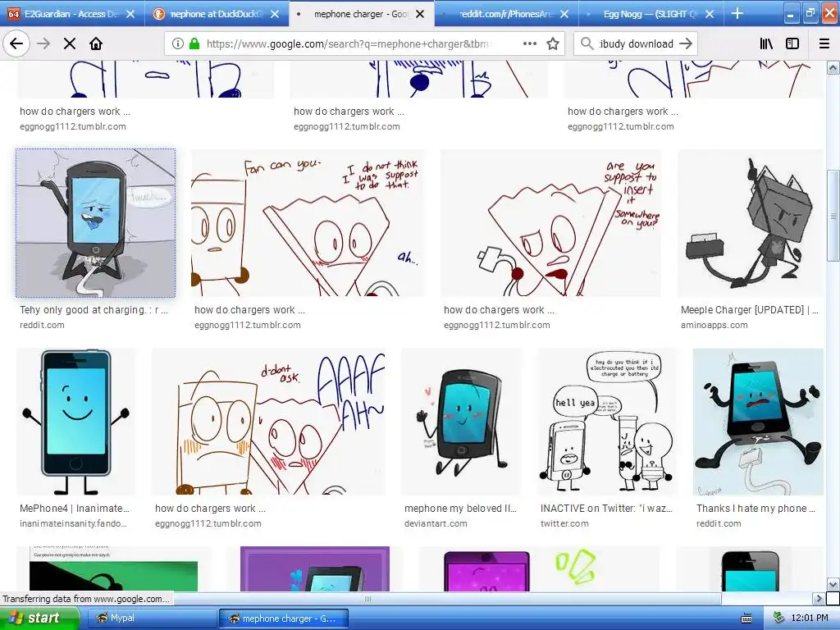Close the Egg Nogg tab

pos(710,14)
